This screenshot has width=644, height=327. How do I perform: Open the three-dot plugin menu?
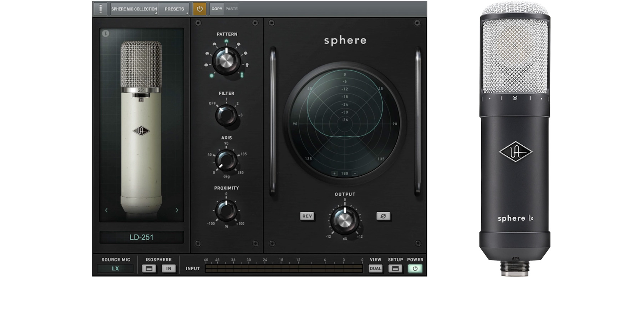point(101,9)
